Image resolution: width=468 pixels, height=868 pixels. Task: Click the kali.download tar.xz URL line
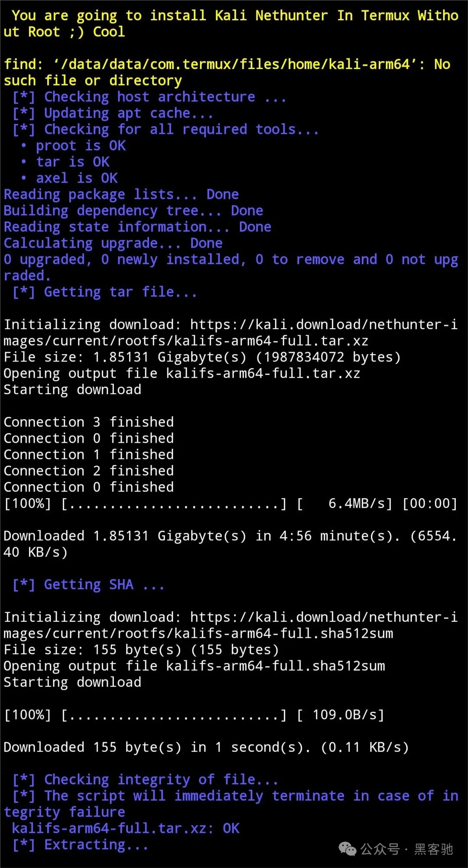pos(231,333)
